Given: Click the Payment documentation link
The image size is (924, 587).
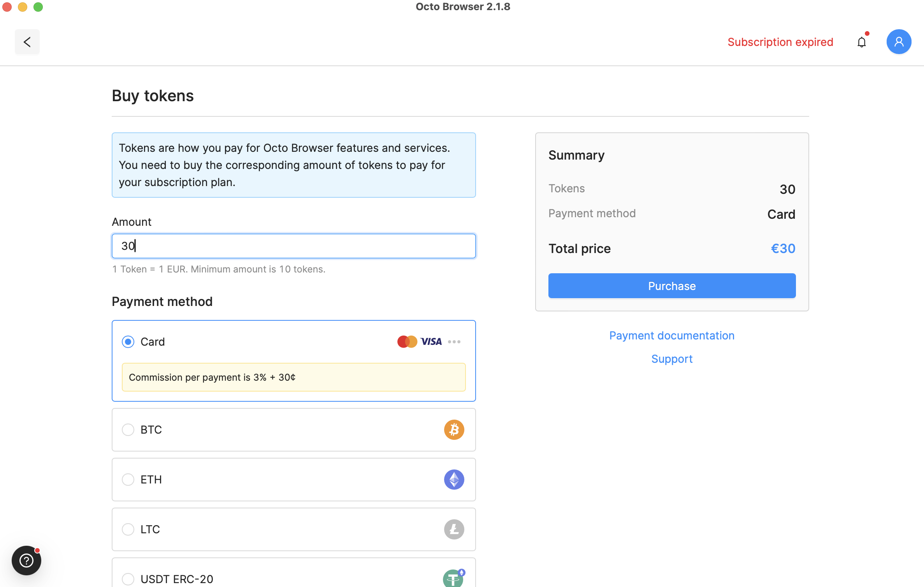Looking at the screenshot, I should tap(671, 334).
